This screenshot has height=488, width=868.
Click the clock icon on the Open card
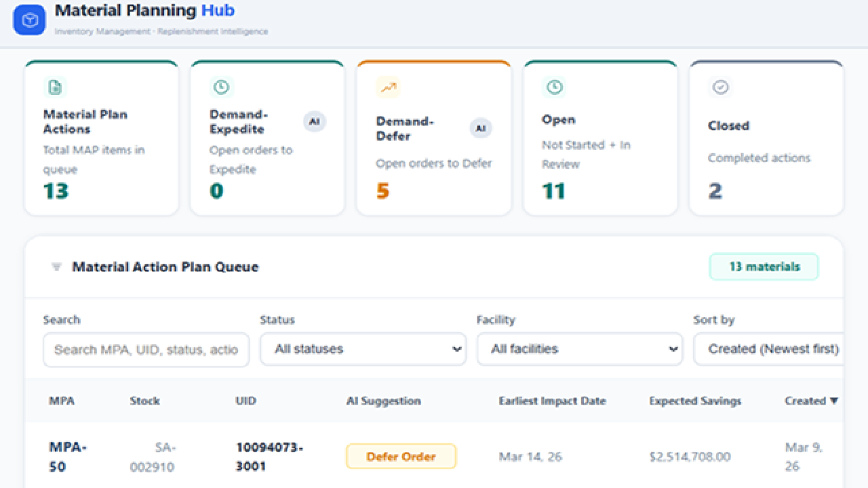tap(554, 87)
